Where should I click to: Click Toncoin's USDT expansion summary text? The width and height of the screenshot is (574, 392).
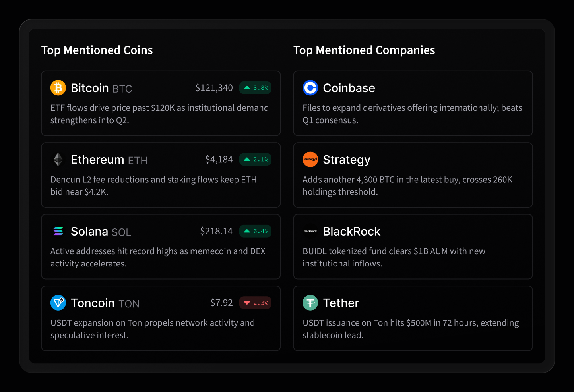tap(153, 329)
